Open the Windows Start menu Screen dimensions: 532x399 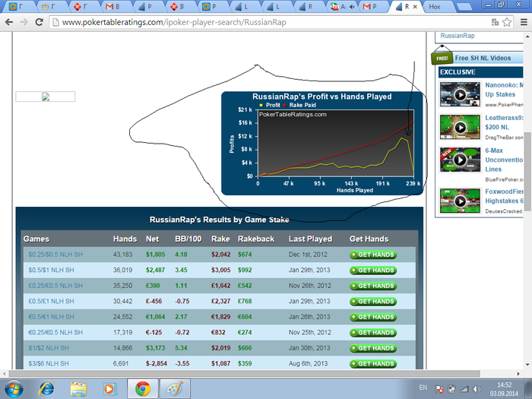click(x=14, y=389)
